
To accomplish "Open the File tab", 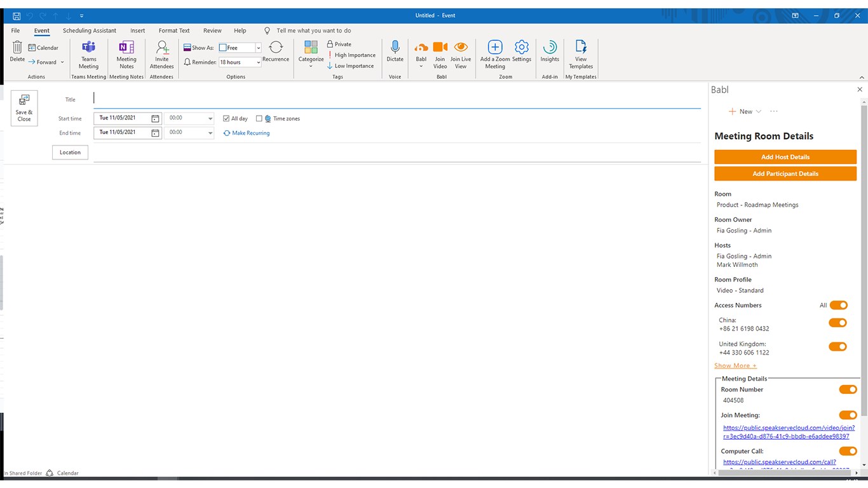I will (15, 30).
